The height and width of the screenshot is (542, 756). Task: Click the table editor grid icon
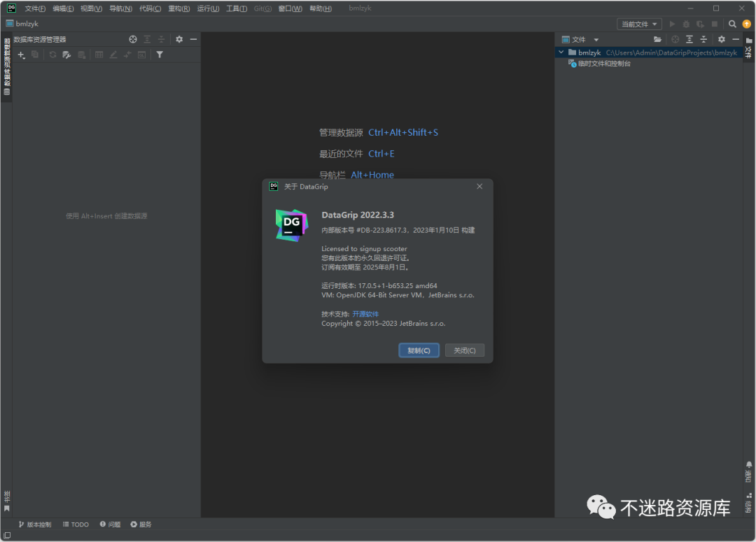tap(99, 55)
